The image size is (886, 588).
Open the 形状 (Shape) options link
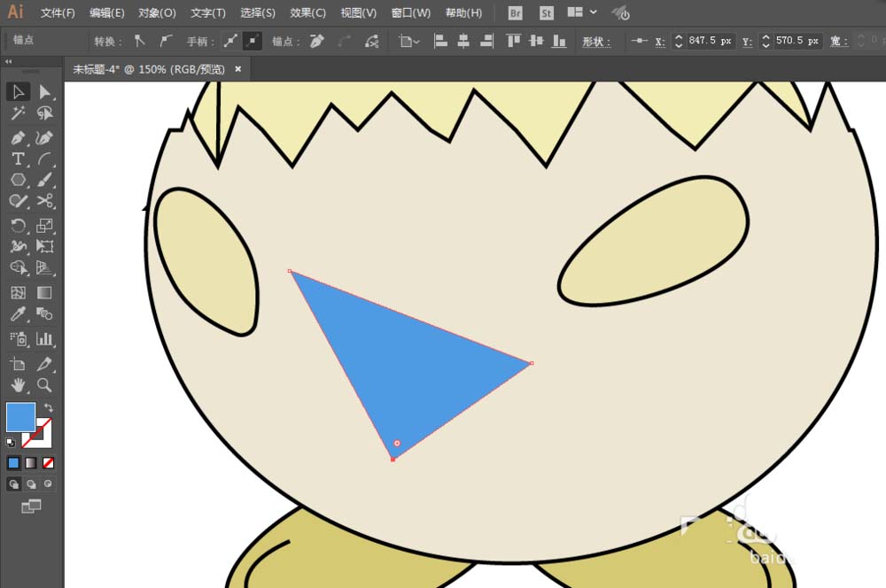[596, 42]
